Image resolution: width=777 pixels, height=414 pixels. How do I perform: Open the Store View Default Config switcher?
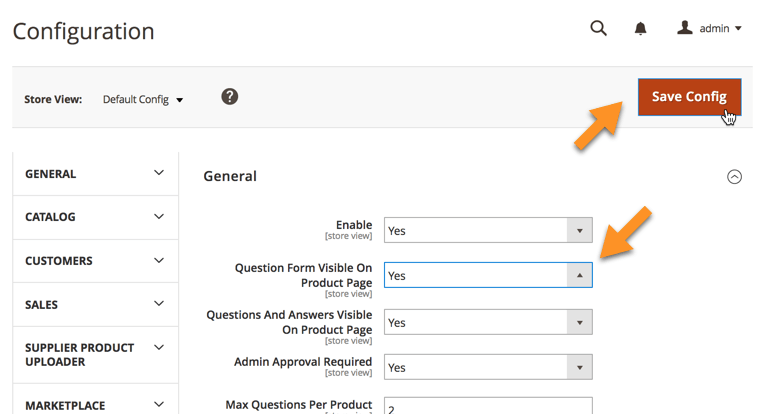143,100
